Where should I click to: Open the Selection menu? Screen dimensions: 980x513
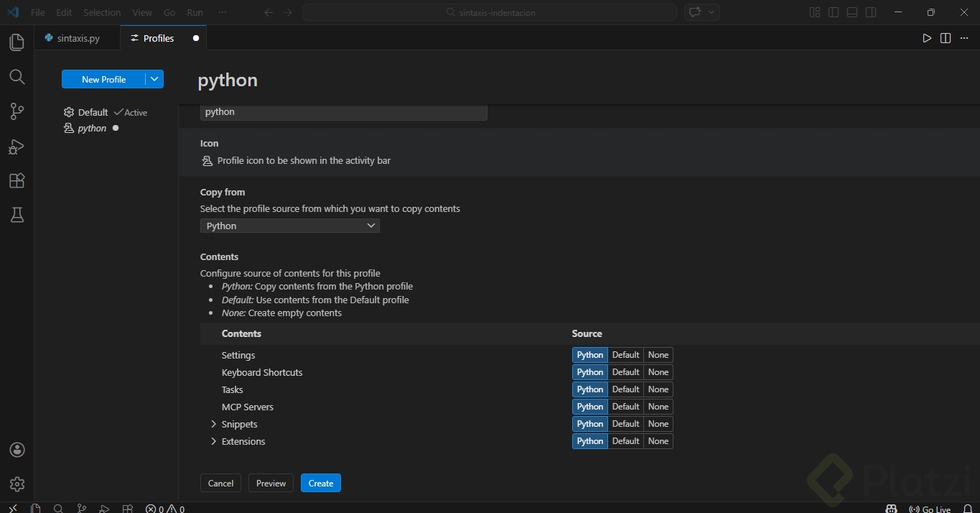(102, 12)
